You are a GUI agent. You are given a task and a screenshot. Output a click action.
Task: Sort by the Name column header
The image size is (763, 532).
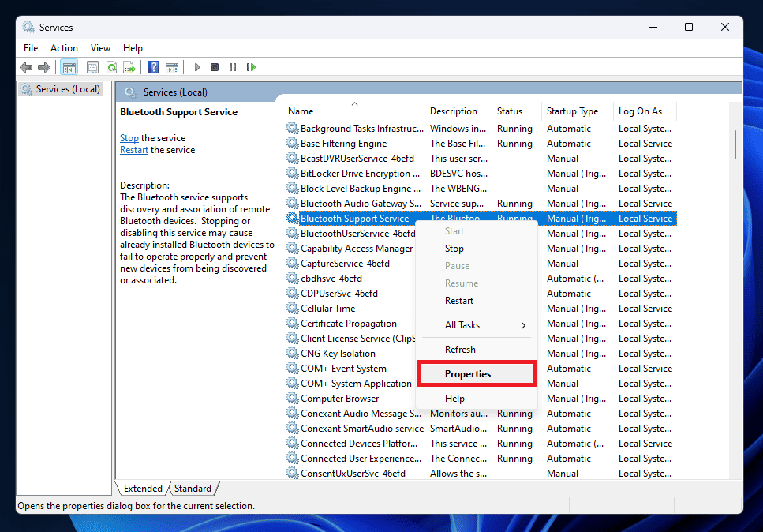pos(354,111)
